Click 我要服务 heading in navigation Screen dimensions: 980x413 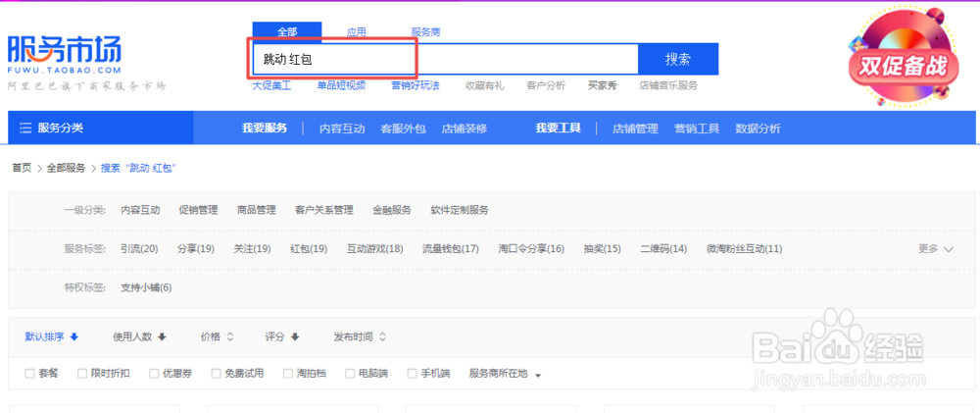pyautogui.click(x=265, y=129)
